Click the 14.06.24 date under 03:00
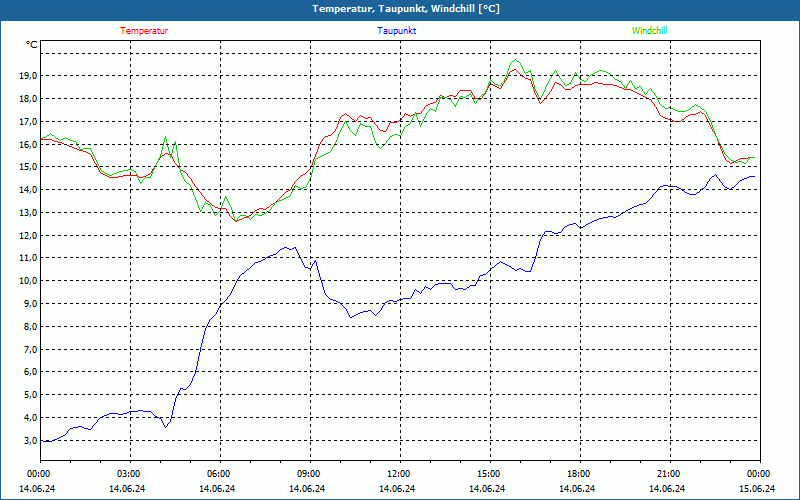 (127, 488)
